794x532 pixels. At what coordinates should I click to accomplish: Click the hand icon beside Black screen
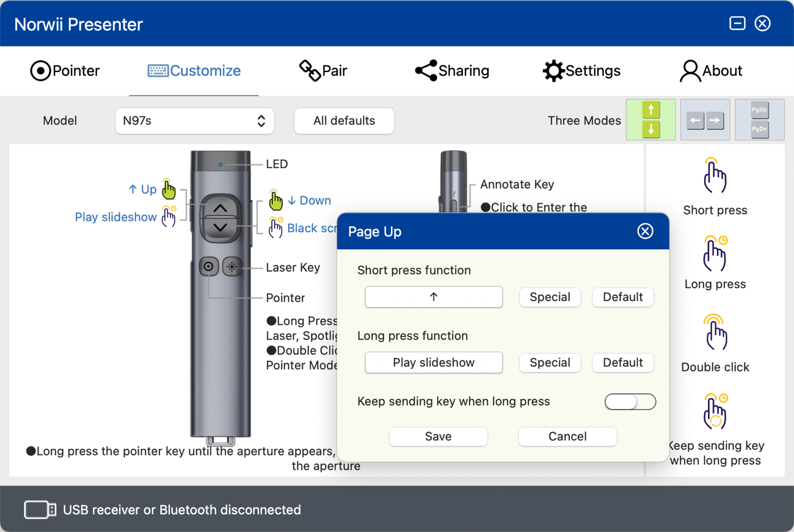[x=276, y=227]
